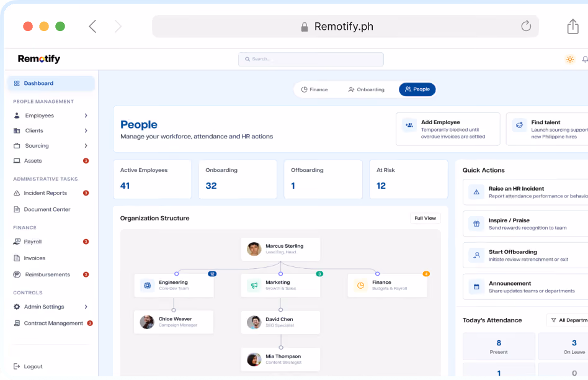The image size is (588, 380).
Task: Click the Engineering department node
Action: click(174, 286)
